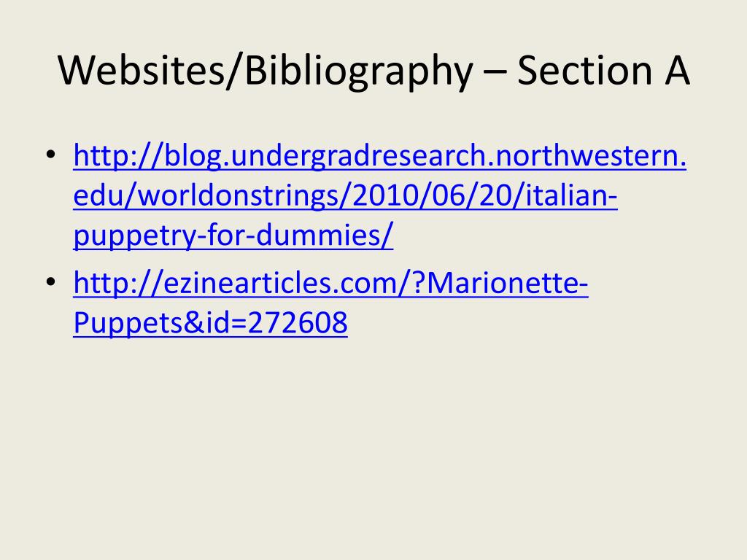Select the second bullet point marker
Image resolution: width=747 pixels, height=560 pixels.
50,282
